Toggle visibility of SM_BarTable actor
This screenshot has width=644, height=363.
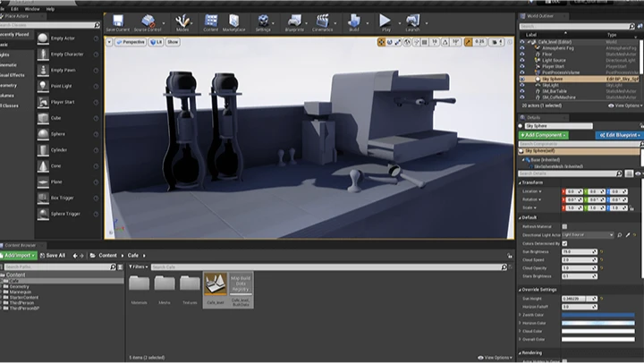pos(522,91)
